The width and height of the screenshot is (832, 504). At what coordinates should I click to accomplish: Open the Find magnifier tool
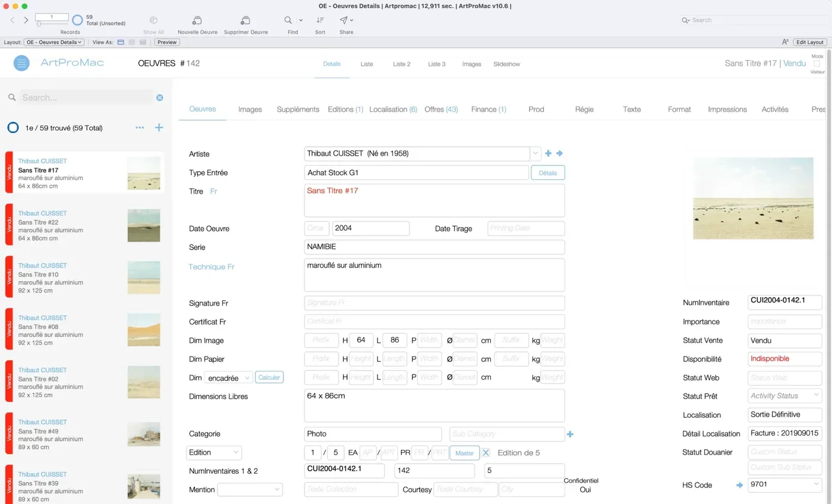288,20
